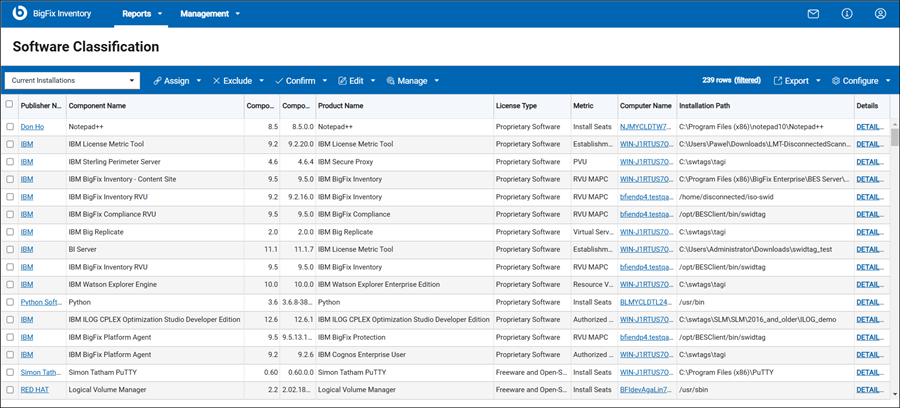Expand the Confirm dropdown arrow
Image resolution: width=900 pixels, height=408 pixels.
click(325, 81)
